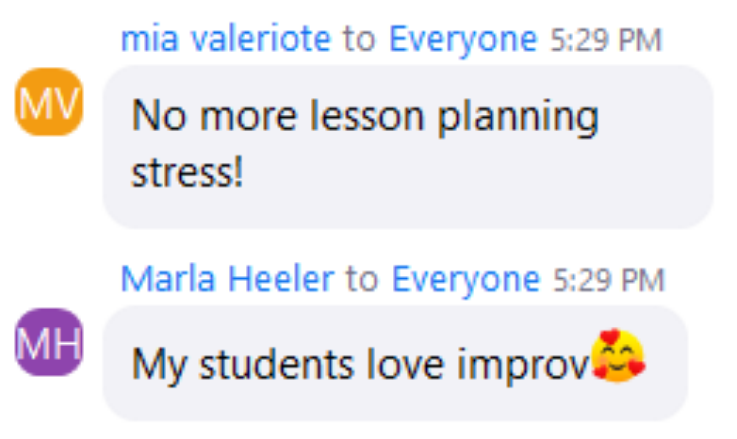Open sender name mia valeriote
This screenshot has height=439, width=737.
tap(225, 39)
